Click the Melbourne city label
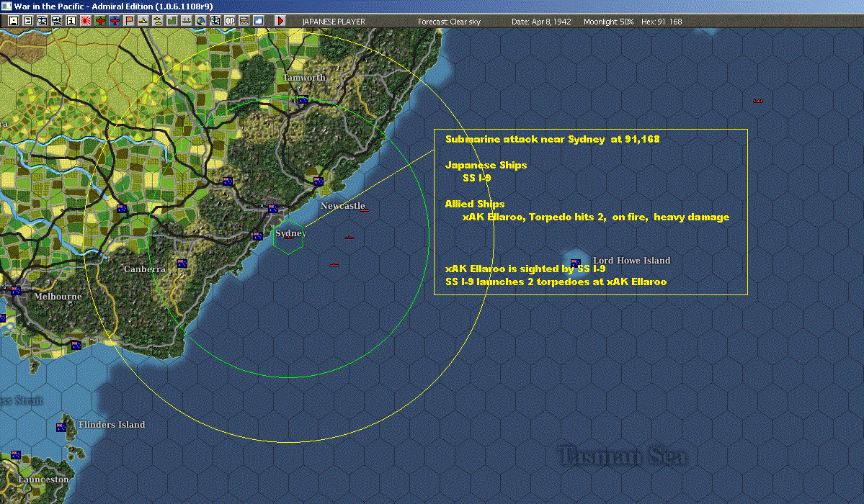The width and height of the screenshot is (864, 504). point(58,297)
